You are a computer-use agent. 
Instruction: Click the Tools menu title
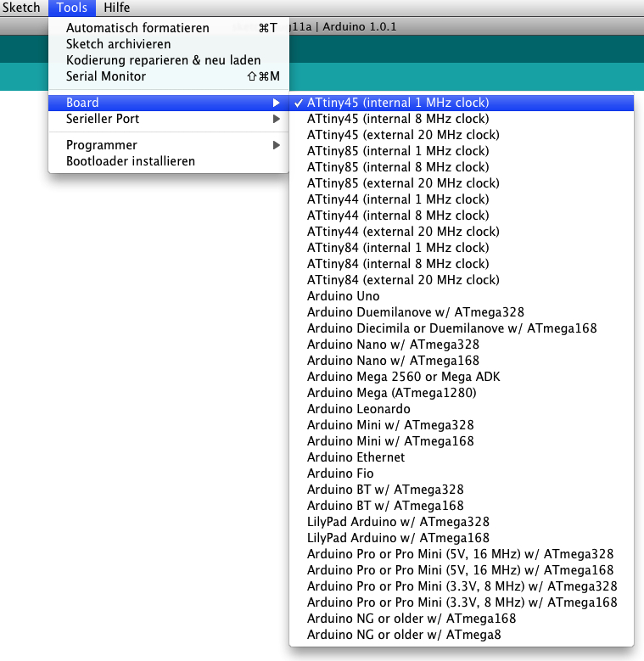pos(72,8)
